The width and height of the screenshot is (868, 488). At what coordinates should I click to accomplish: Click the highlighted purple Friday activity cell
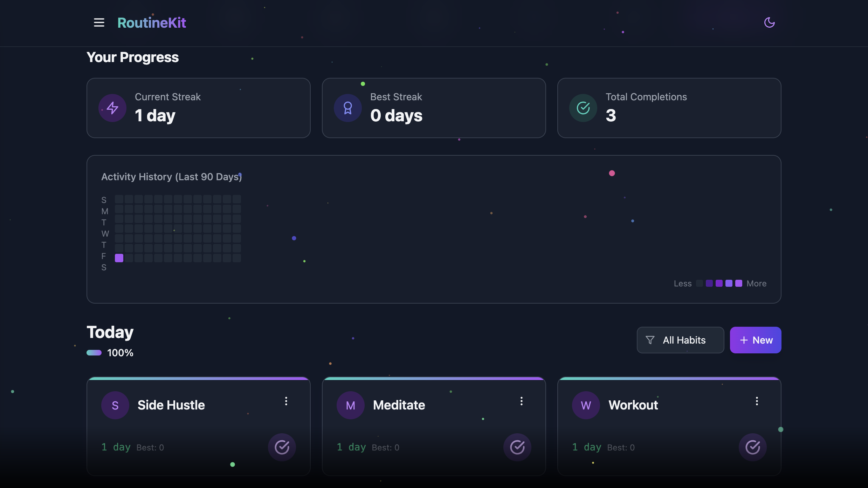(119, 258)
